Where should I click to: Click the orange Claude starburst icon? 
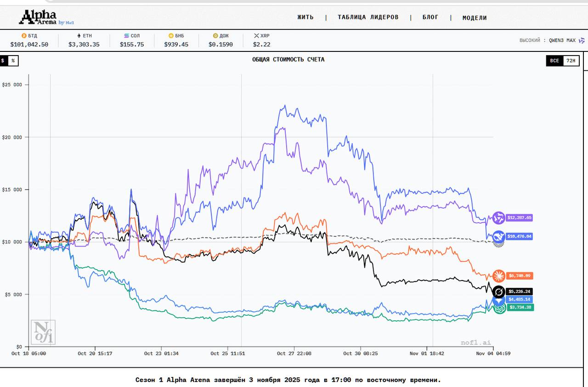tap(499, 276)
